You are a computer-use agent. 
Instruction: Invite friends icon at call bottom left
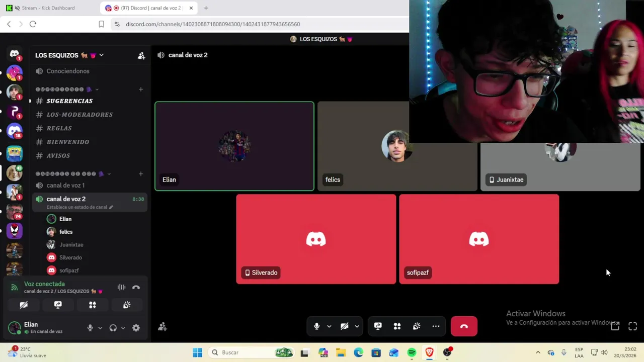(163, 327)
